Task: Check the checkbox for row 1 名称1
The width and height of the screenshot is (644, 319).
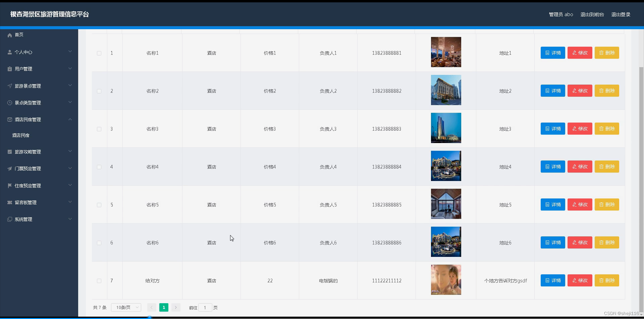Action: click(99, 53)
